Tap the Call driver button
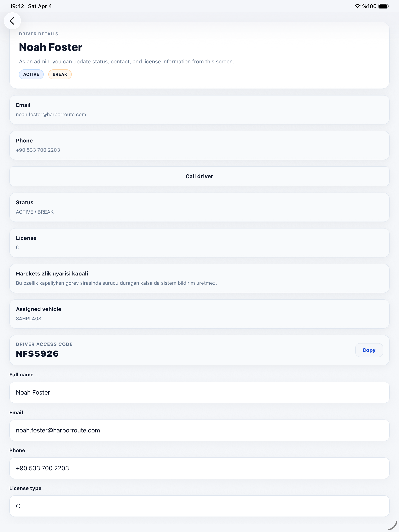The height and width of the screenshot is (532, 399). click(x=199, y=176)
